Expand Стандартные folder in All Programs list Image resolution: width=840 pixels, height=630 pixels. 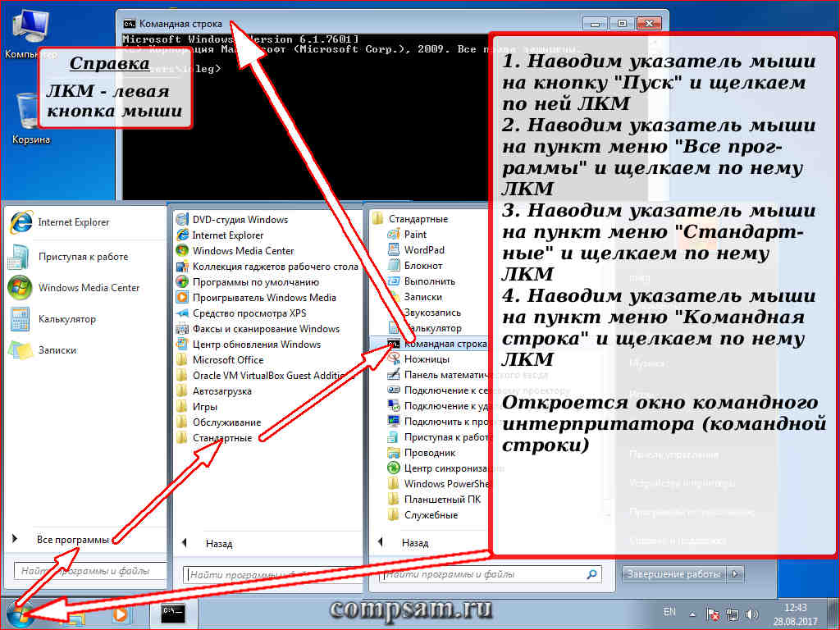(x=214, y=438)
